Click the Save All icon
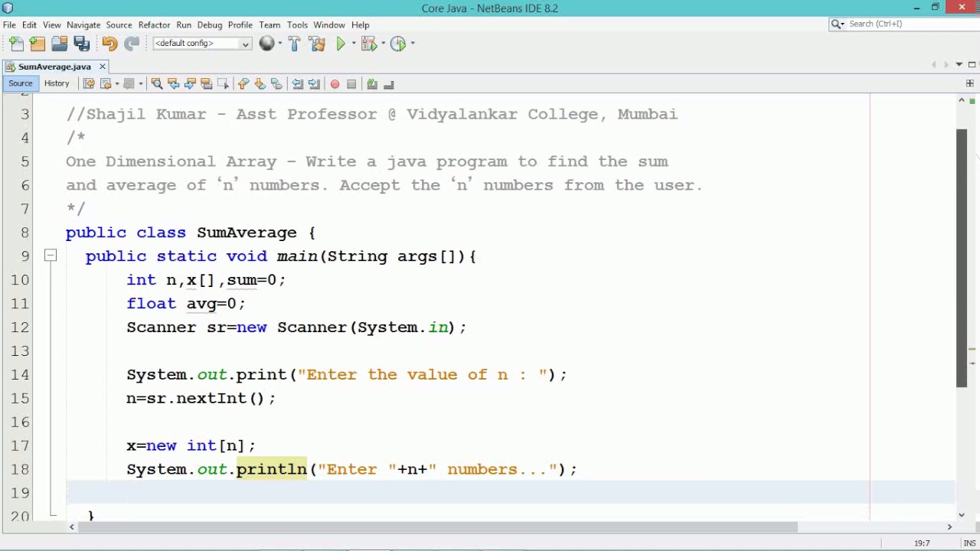 click(x=82, y=44)
